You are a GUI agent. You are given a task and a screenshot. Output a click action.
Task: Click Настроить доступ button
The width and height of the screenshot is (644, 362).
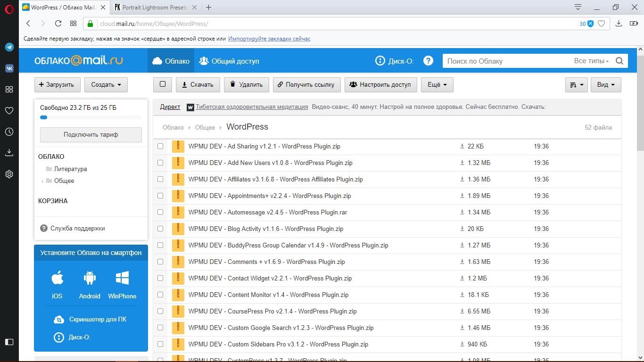[381, 85]
